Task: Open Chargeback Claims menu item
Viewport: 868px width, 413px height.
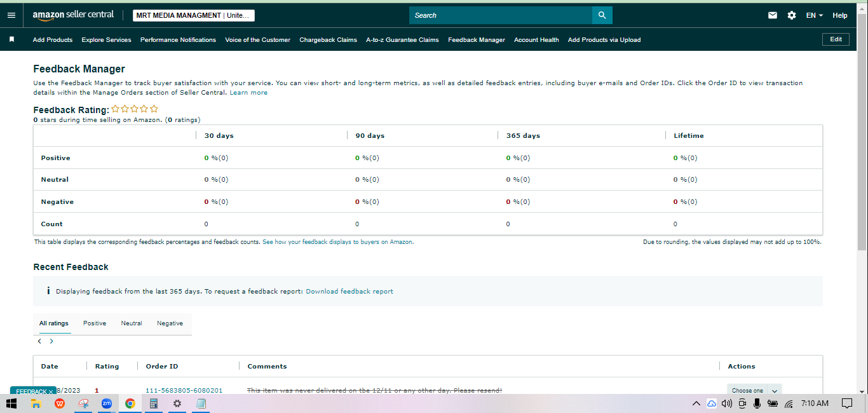Action: click(x=328, y=39)
